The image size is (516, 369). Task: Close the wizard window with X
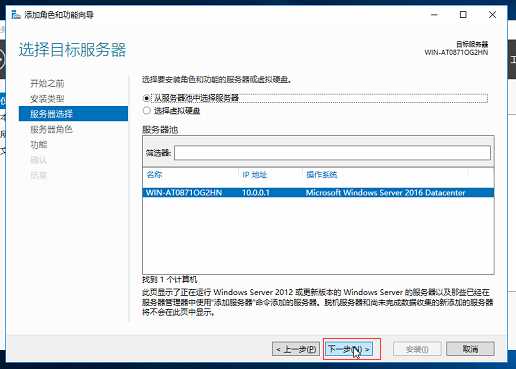[492, 15]
